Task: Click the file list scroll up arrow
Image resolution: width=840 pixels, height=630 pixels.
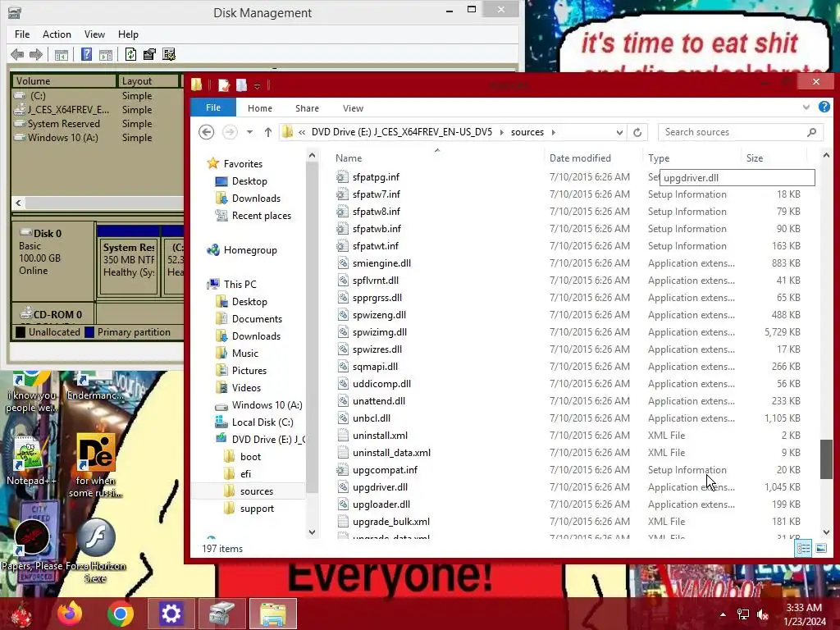Action: pos(826,155)
